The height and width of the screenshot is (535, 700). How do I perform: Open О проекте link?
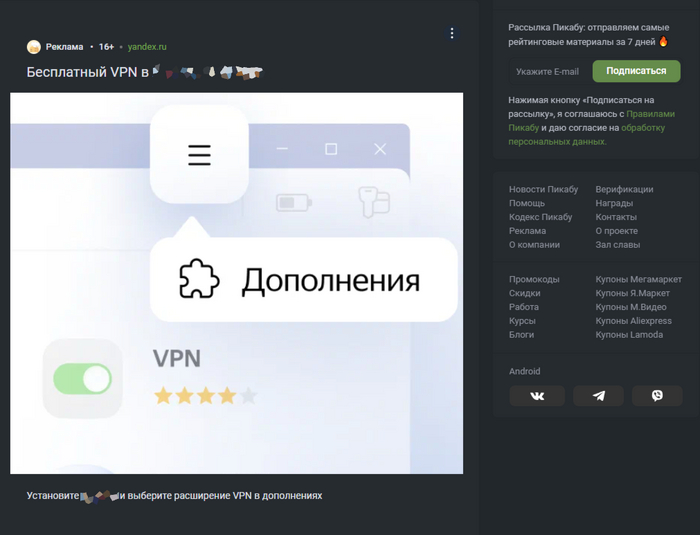pos(616,231)
